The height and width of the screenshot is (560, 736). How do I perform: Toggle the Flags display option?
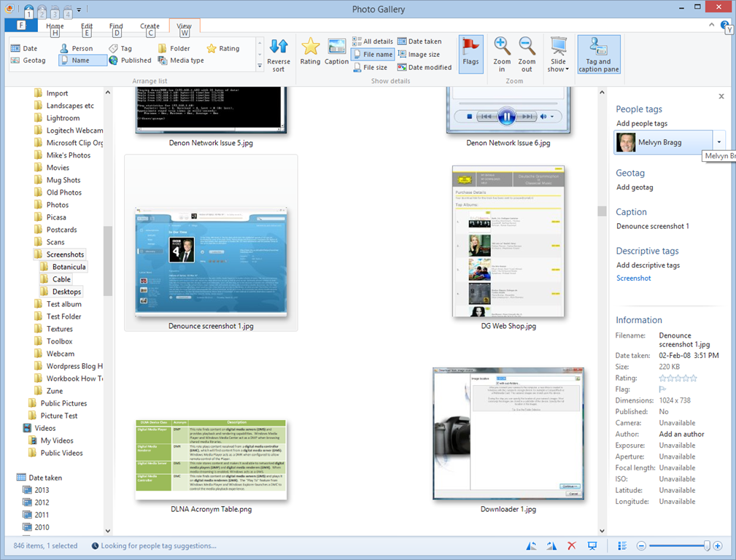click(x=470, y=54)
